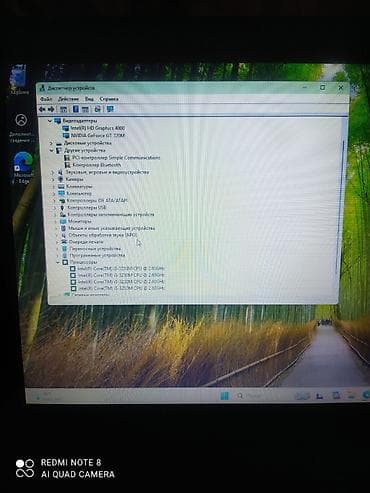Select NVIDIA GeForce GT adapter entry
This screenshot has width=370, height=493.
98,136
